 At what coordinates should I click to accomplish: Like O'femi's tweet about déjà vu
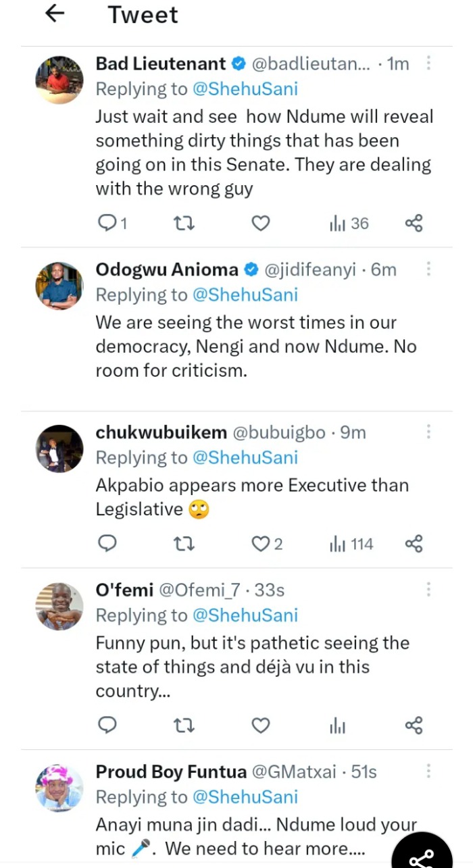[261, 725]
